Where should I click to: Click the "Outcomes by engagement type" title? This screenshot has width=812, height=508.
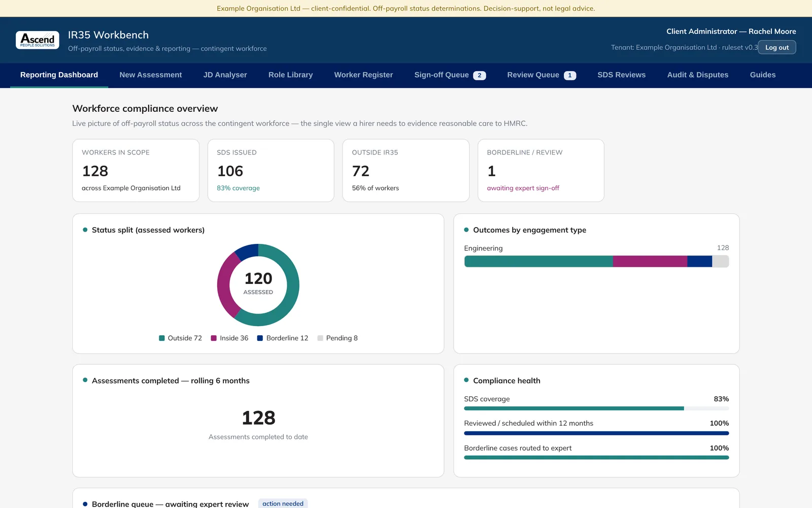529,230
